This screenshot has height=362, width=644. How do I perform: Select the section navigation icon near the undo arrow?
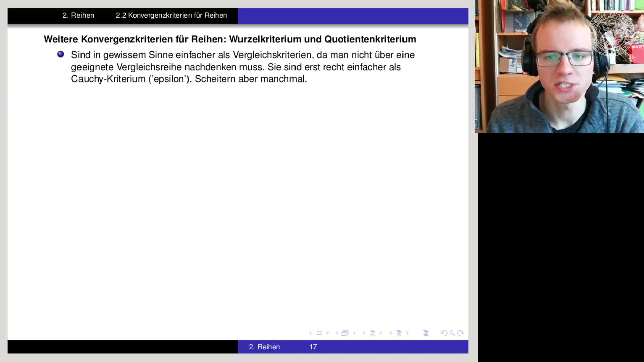click(x=426, y=333)
